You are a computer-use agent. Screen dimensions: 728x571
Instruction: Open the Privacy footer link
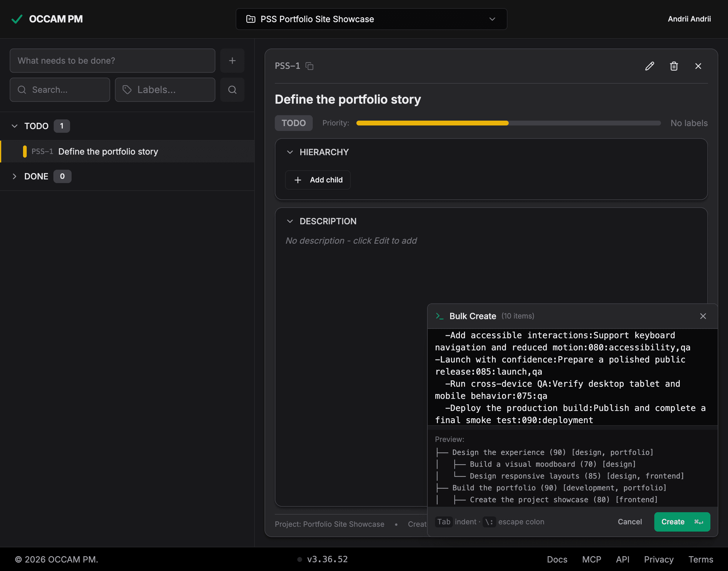tap(659, 559)
